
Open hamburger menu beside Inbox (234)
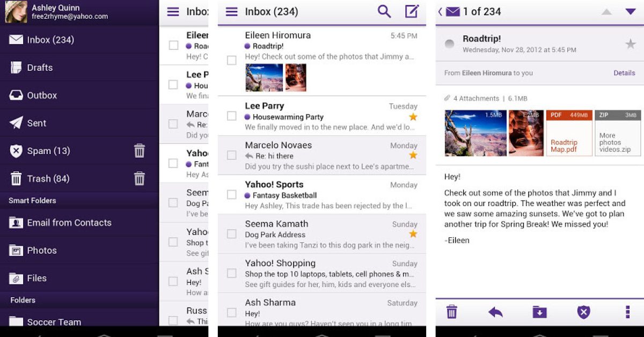[231, 12]
